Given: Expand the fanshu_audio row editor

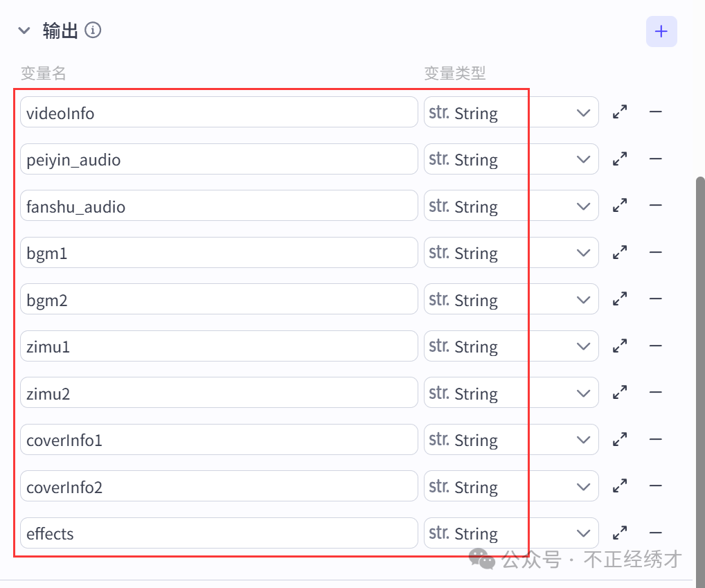Looking at the screenshot, I should tap(620, 206).
